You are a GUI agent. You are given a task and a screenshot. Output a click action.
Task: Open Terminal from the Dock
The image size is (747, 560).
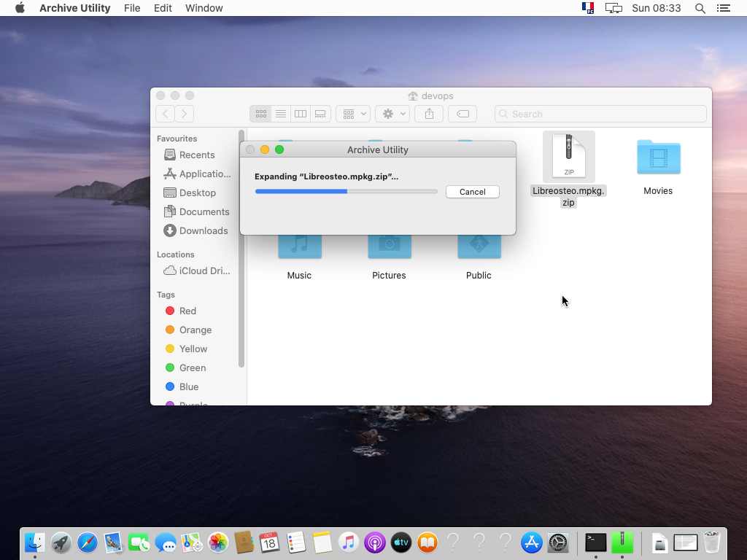click(x=595, y=542)
